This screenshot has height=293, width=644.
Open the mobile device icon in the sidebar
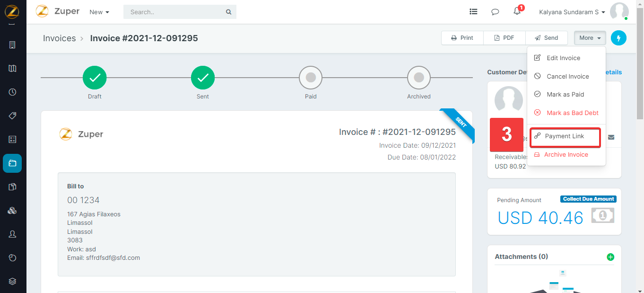click(x=12, y=45)
